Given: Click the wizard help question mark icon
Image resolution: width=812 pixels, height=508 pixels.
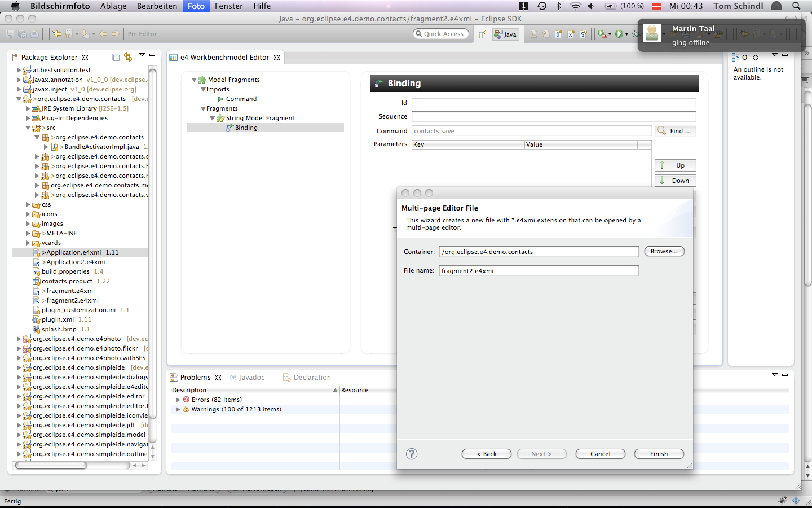Looking at the screenshot, I should [412, 454].
